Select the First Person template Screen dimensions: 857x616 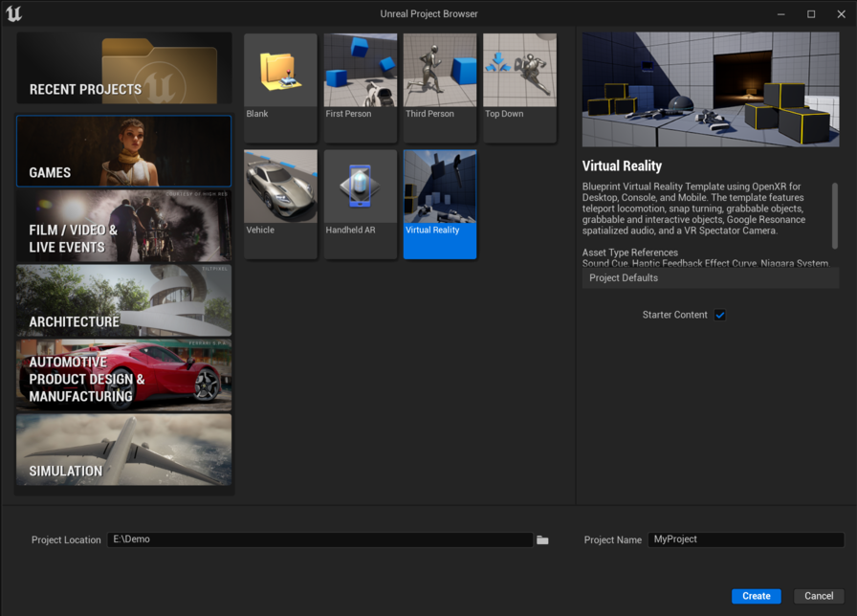pyautogui.click(x=360, y=86)
